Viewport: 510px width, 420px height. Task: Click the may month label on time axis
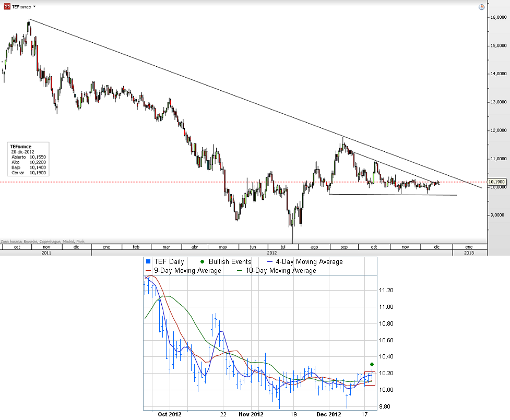(223, 247)
